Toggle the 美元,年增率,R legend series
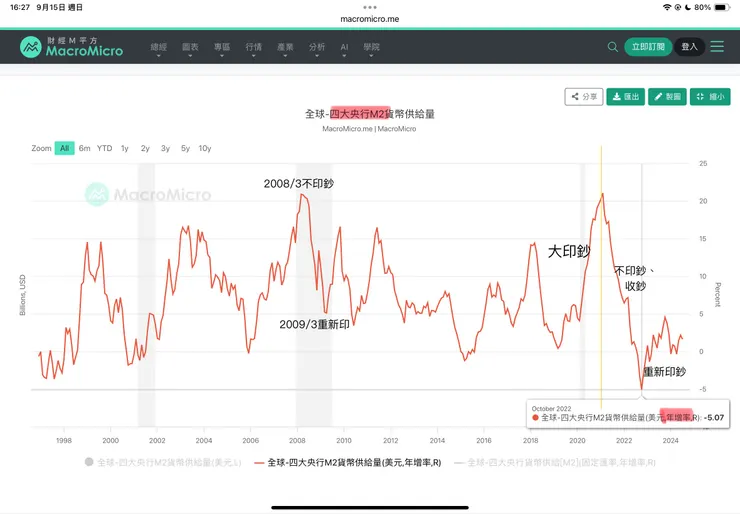 pyautogui.click(x=347, y=463)
